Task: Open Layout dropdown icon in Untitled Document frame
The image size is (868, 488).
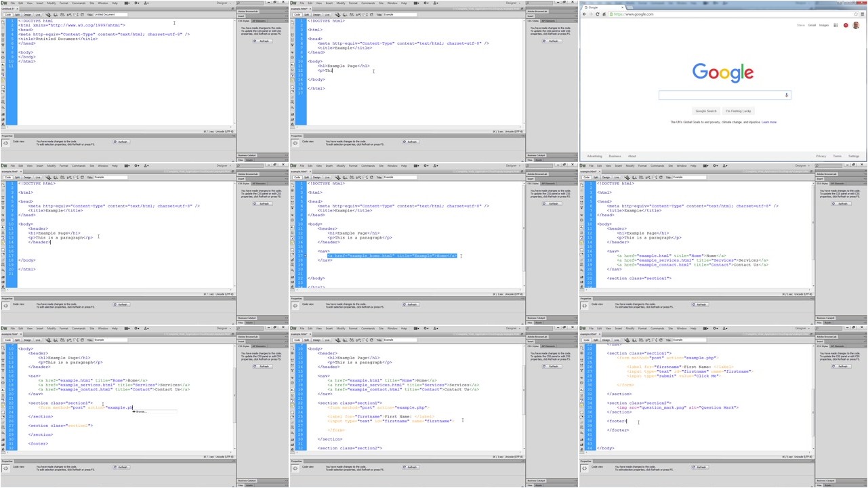Action: coord(127,3)
